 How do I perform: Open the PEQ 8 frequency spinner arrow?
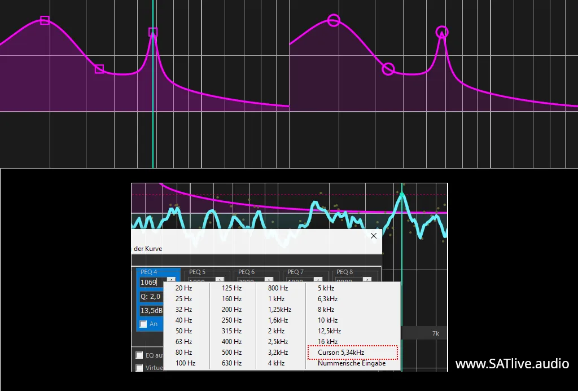[x=367, y=280]
